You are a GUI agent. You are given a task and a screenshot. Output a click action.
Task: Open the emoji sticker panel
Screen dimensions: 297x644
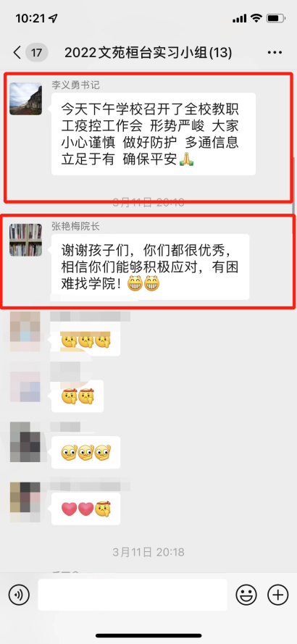pyautogui.click(x=246, y=594)
